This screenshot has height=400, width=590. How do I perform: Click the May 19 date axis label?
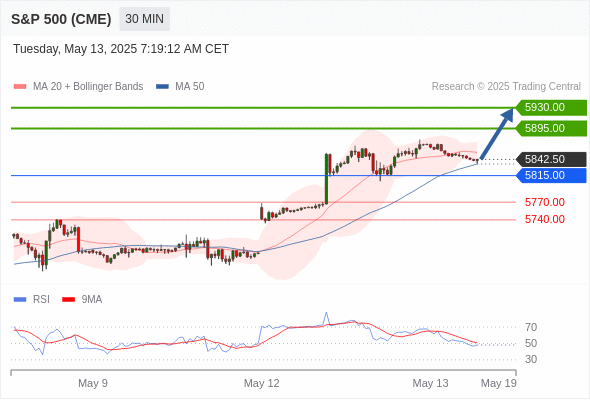pos(499,383)
